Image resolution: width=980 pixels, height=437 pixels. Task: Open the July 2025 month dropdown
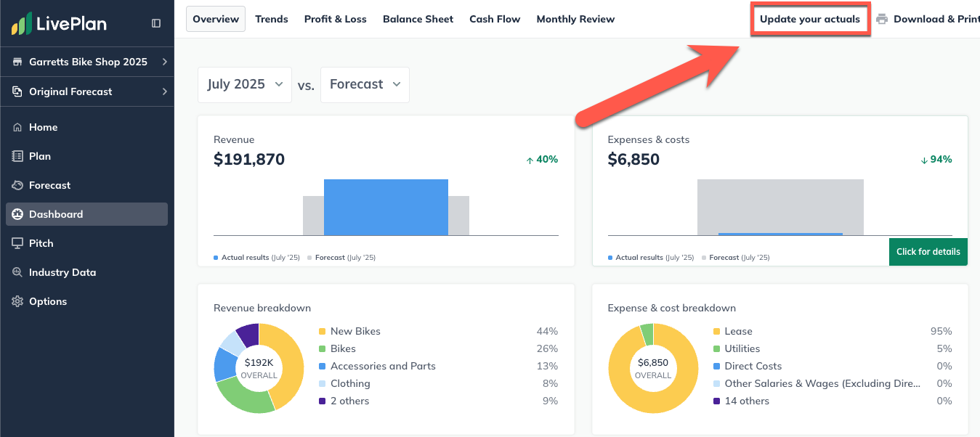pyautogui.click(x=244, y=84)
